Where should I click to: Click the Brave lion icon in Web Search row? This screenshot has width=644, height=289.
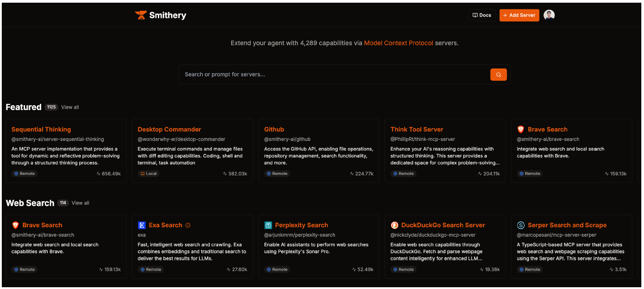coord(15,225)
